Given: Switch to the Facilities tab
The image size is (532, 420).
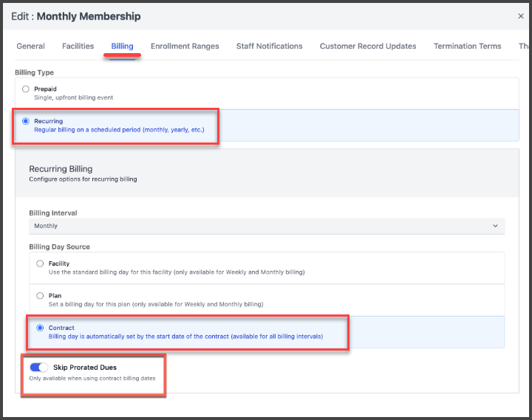Looking at the screenshot, I should point(78,46).
